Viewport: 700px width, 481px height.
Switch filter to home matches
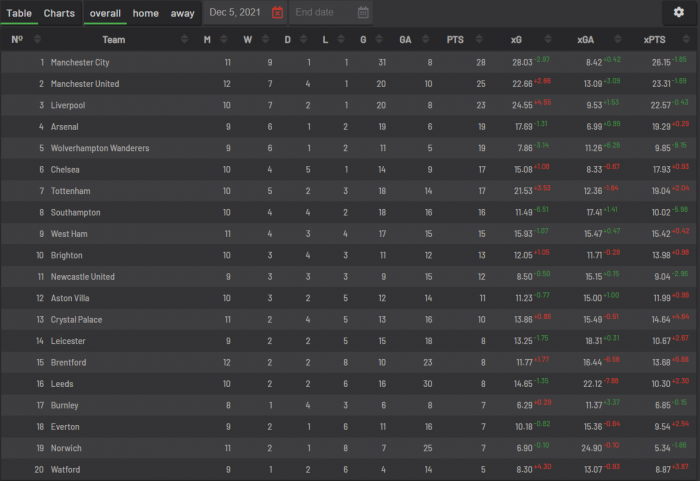[x=146, y=13]
